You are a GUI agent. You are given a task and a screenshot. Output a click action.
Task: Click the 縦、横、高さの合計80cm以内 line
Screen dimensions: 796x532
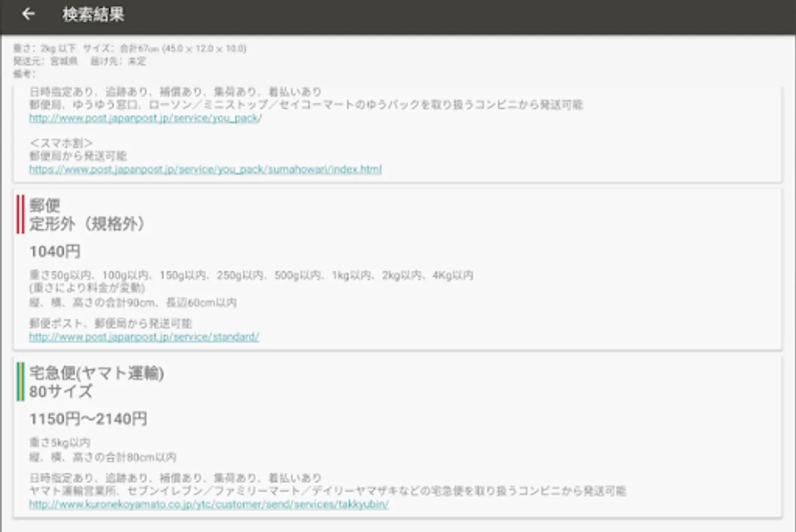pos(103,457)
